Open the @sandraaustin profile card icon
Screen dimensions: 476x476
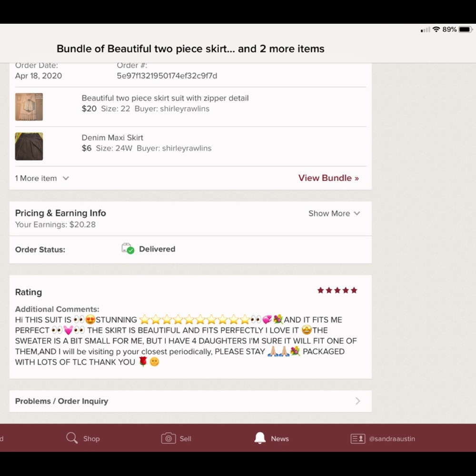[x=358, y=439]
